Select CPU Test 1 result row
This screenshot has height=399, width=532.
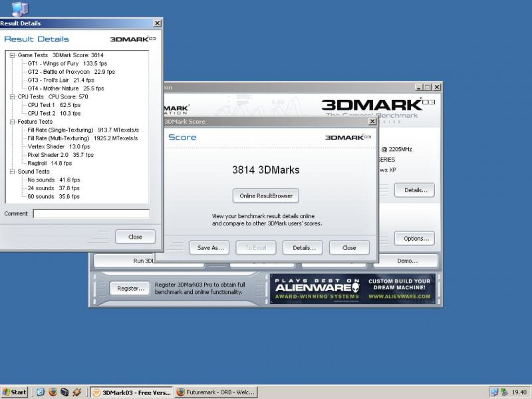[x=54, y=105]
